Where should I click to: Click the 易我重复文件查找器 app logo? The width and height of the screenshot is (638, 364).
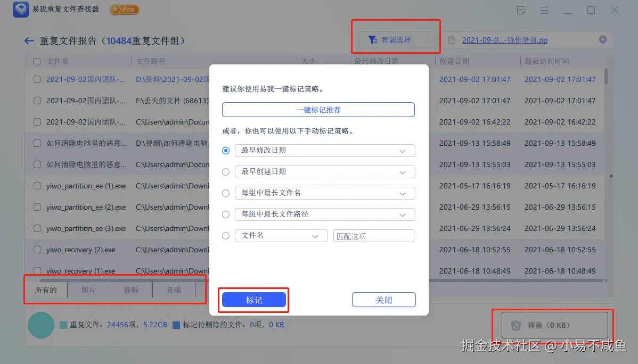(x=20, y=10)
